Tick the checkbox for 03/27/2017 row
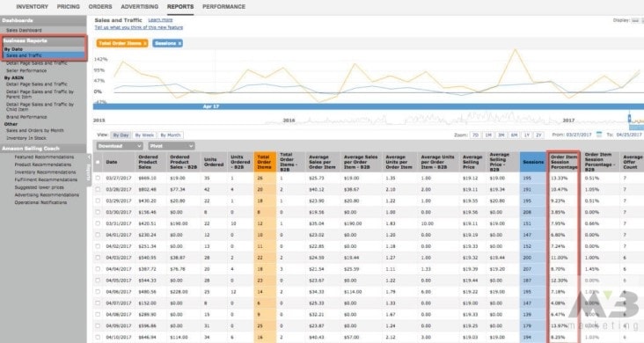This screenshot has width=644, height=343. click(x=98, y=178)
